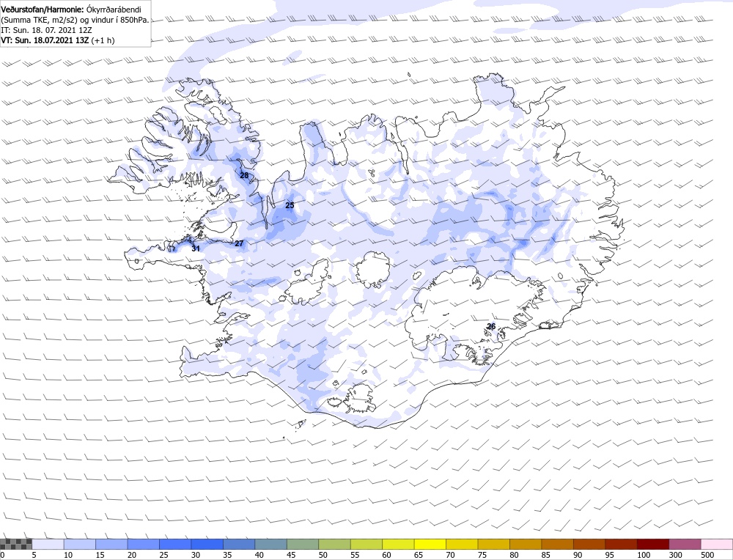Viewport: 733px width, 560px height.
Task: Click the '100' legend scale label
Action: [x=644, y=555]
